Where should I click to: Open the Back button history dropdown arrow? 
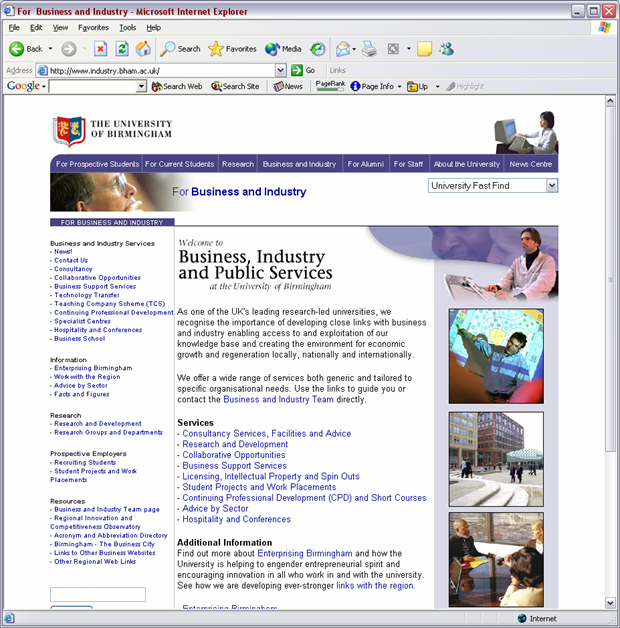click(x=50, y=49)
